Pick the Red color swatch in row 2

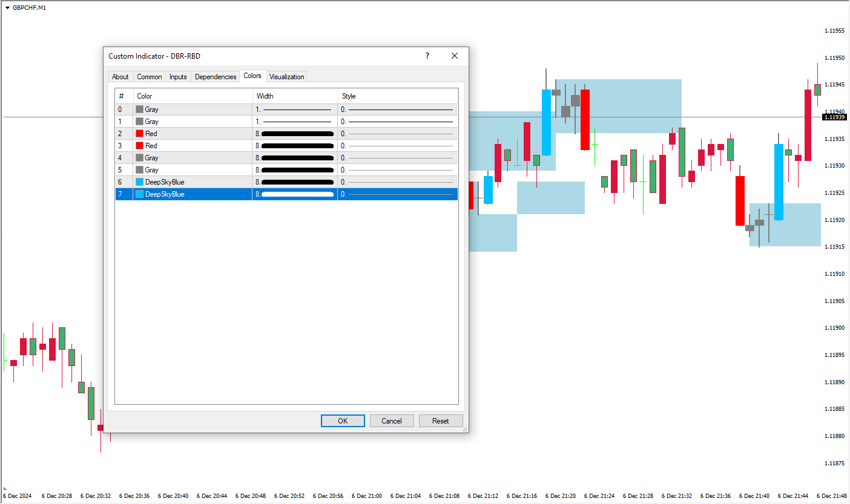(140, 134)
